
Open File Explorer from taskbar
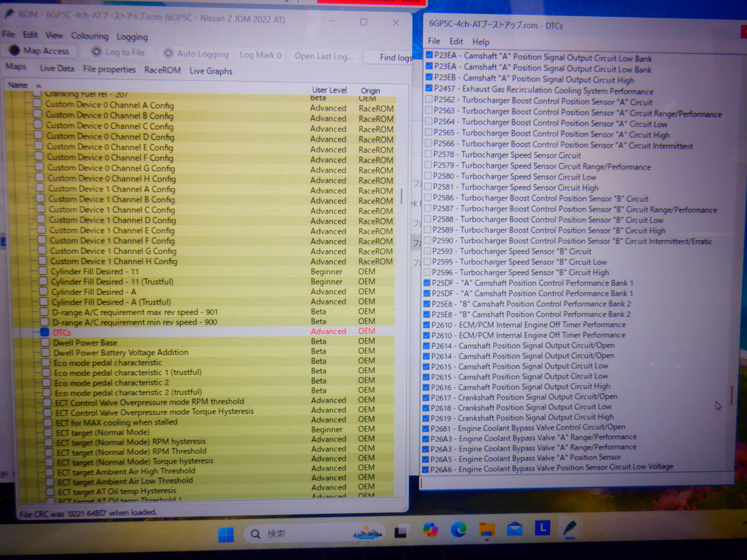[x=487, y=529]
